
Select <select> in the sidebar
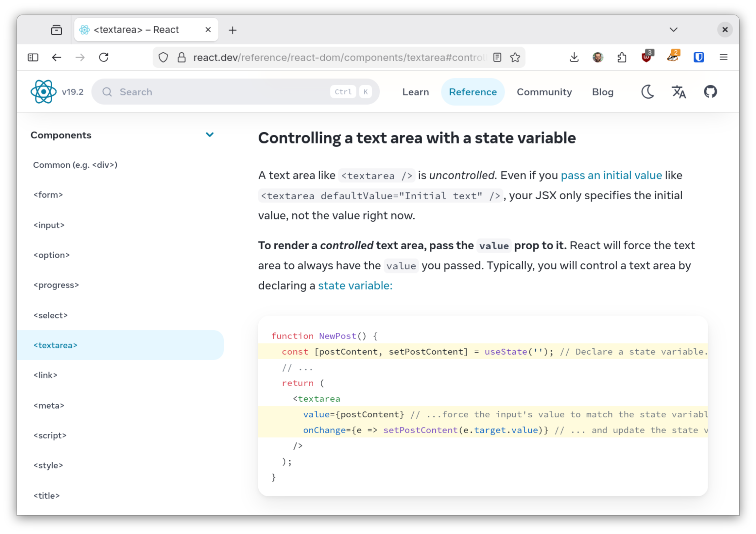pyautogui.click(x=50, y=315)
